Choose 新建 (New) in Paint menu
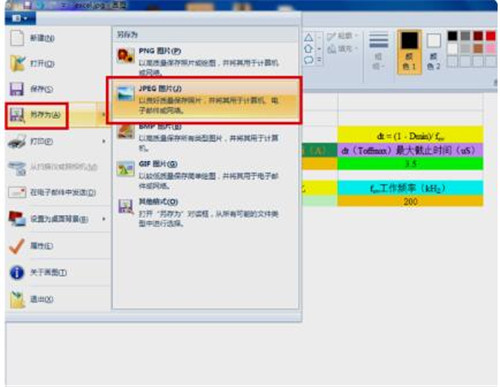Viewport: 500px width, 387px height. [57, 38]
